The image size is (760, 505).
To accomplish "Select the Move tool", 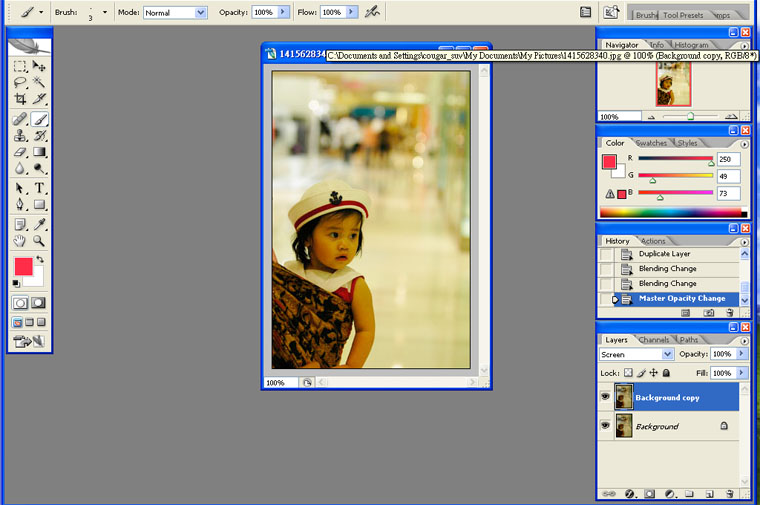I will tap(39, 66).
